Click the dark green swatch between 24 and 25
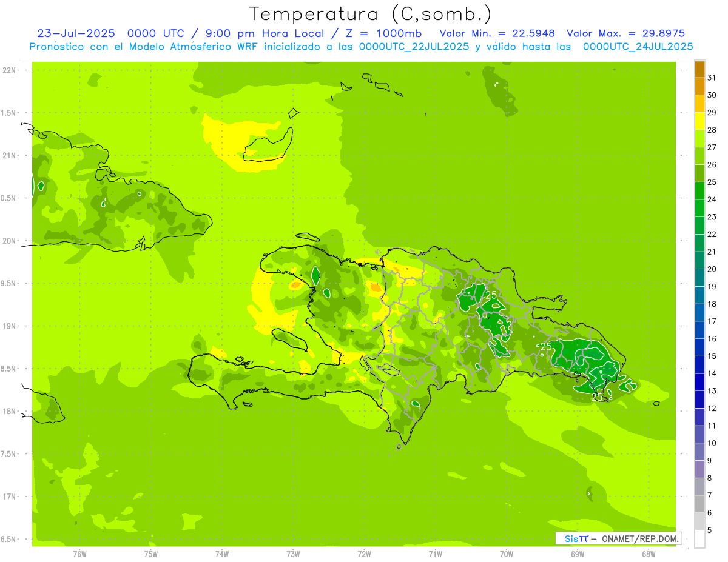728x562 pixels. coord(699,191)
